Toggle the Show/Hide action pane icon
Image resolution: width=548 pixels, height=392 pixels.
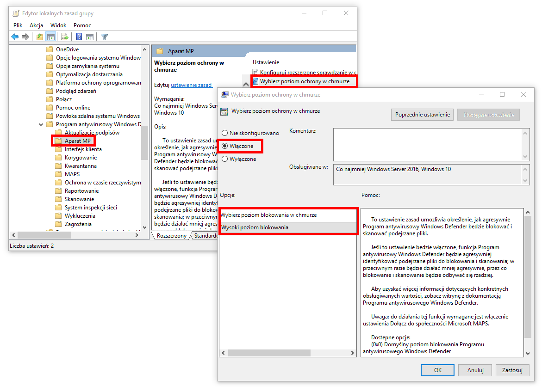90,37
